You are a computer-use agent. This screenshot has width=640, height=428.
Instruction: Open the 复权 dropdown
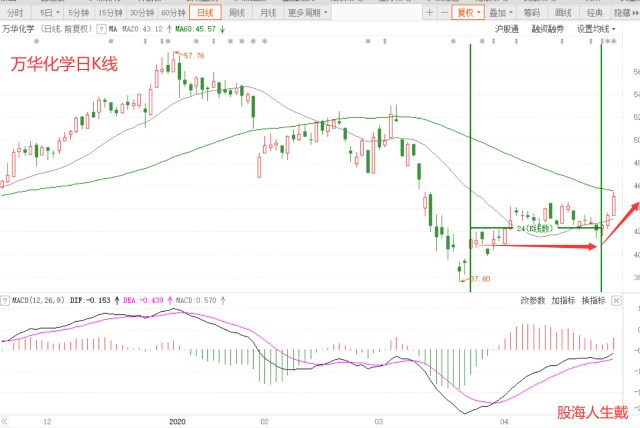click(x=468, y=13)
